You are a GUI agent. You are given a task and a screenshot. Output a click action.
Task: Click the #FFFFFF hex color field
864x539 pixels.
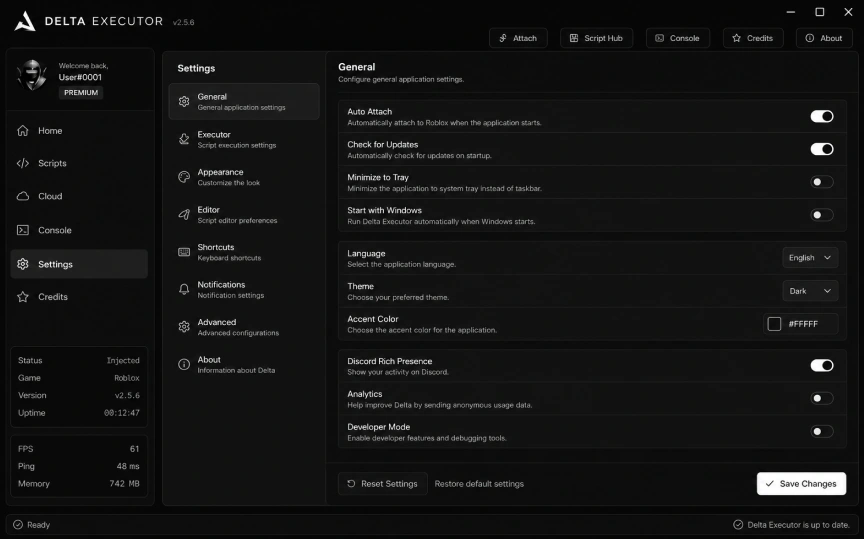pyautogui.click(x=801, y=324)
